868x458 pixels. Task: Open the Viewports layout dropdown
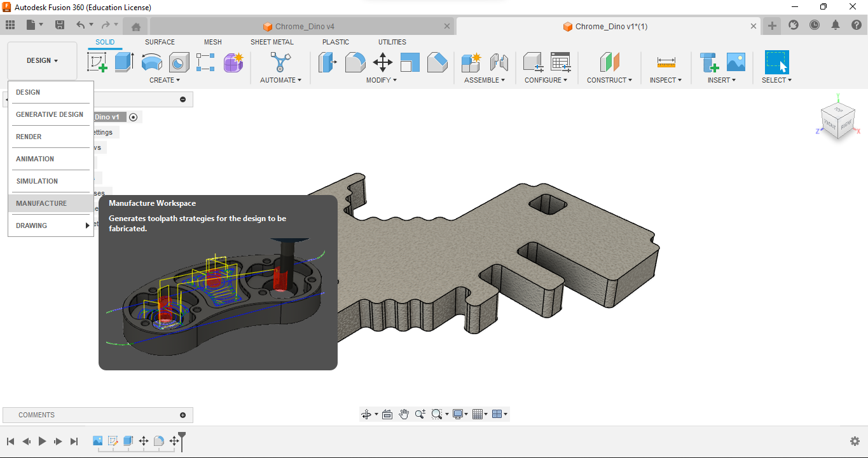[x=500, y=414]
